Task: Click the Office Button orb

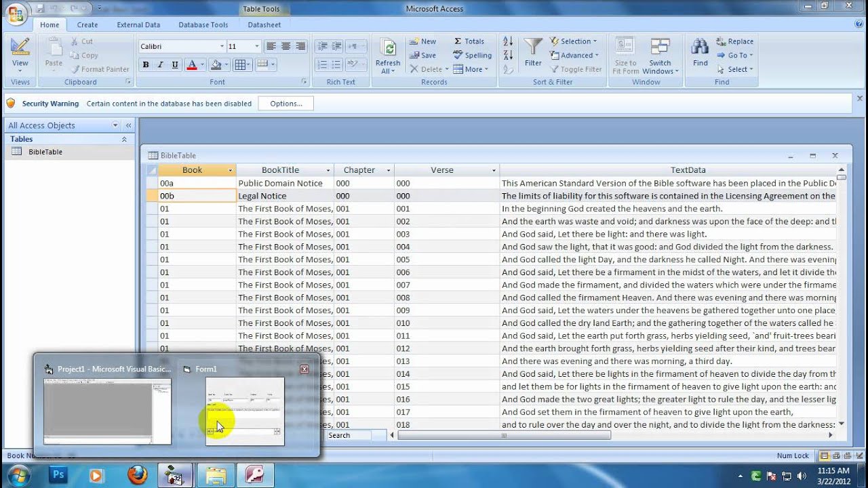Action: (15, 14)
